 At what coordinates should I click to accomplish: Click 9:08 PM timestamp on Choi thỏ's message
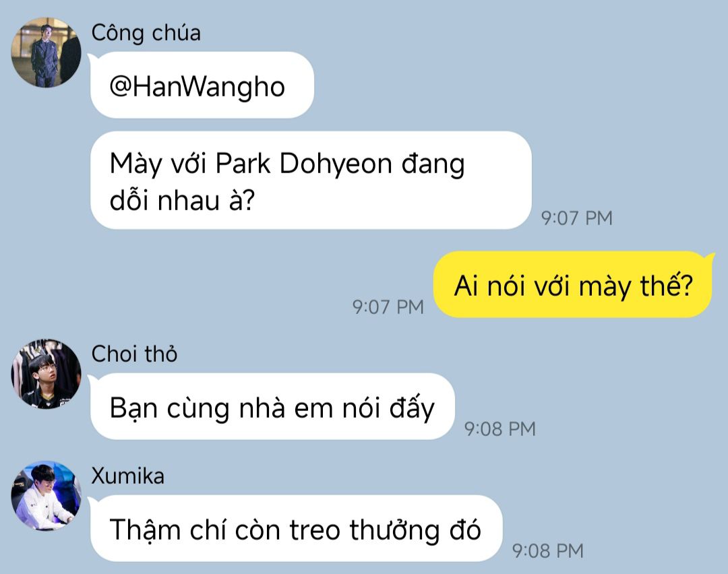coord(500,428)
